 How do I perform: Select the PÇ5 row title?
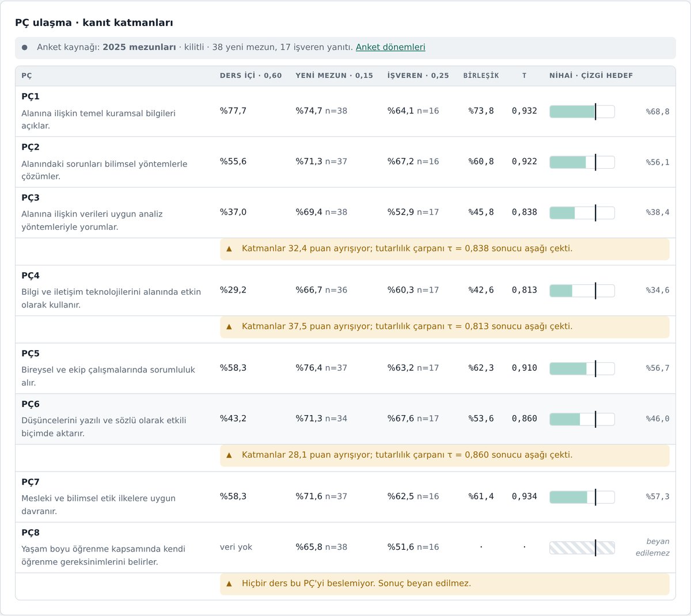(x=31, y=353)
